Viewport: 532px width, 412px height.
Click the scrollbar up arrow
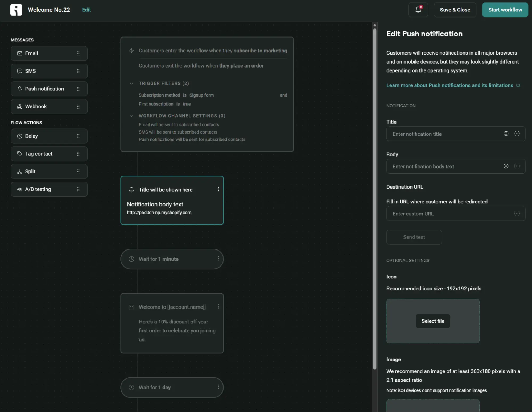(375, 26)
